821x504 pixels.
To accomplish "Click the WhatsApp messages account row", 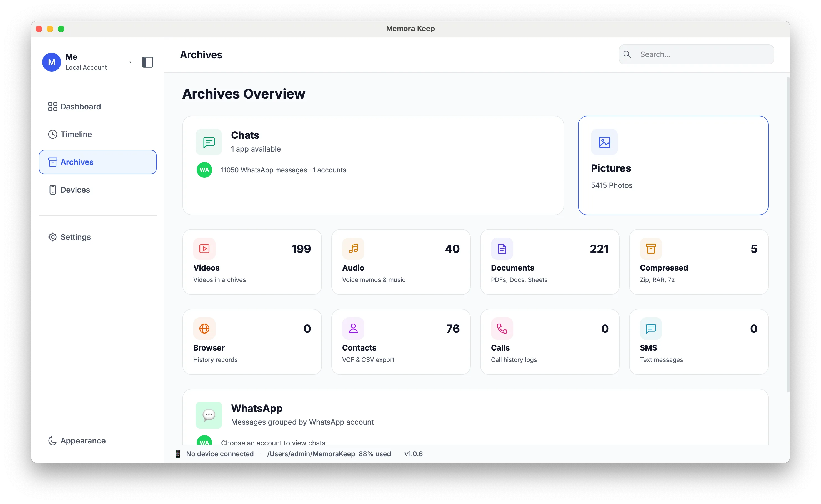I will coord(271,170).
